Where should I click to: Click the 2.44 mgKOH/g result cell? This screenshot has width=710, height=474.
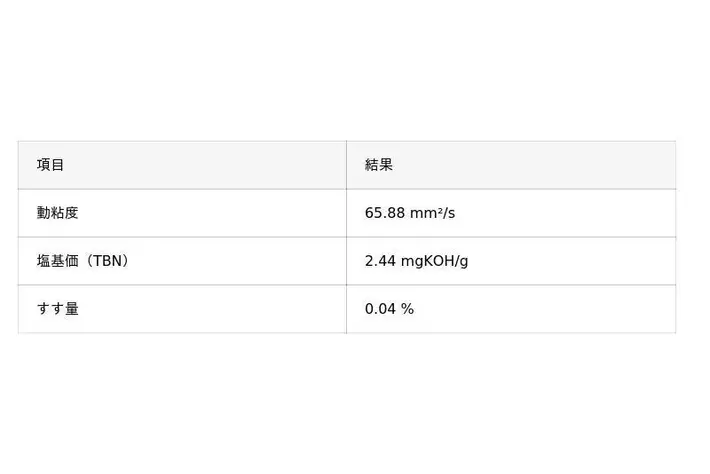[510, 261]
